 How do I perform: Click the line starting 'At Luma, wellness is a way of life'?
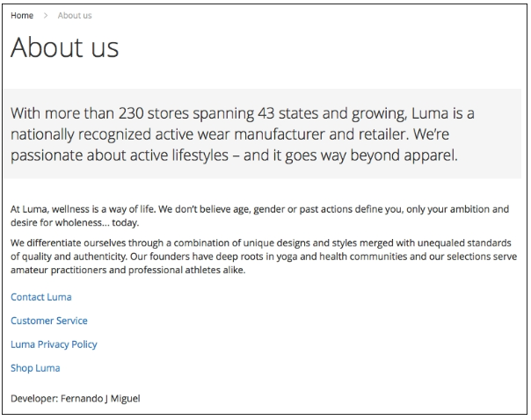[259, 210]
